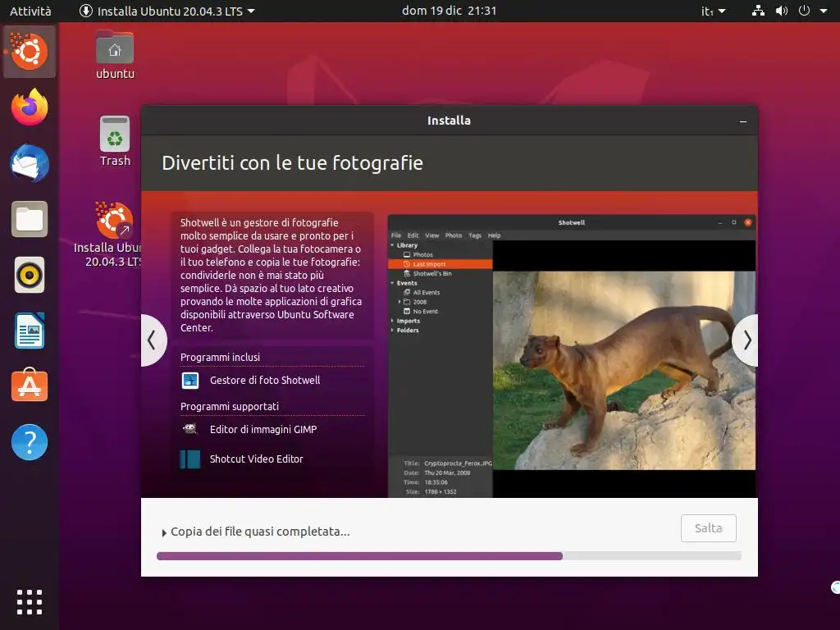This screenshot has width=840, height=630.
Task: Open Attività overview
Action: [30, 11]
